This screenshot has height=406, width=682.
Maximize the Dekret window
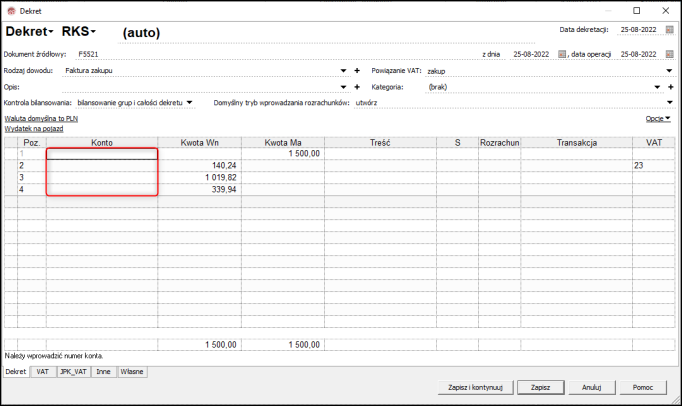click(x=636, y=10)
